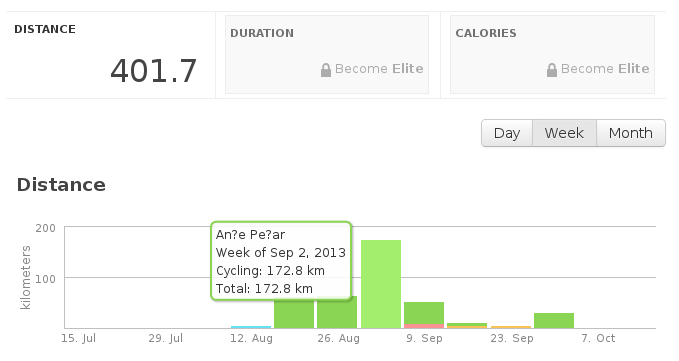This screenshot has height=361, width=679.
Task: Click the Distance chart heading
Action: tap(61, 185)
